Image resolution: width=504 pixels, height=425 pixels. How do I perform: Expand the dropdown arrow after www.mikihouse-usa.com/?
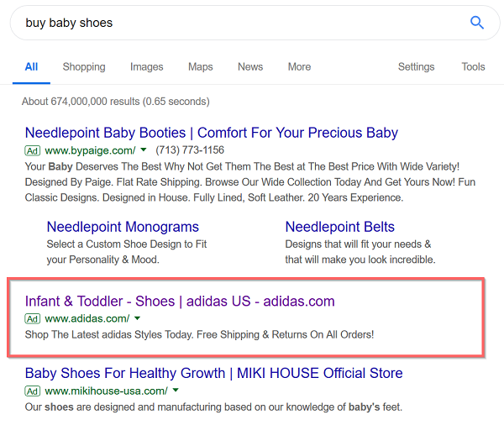pos(176,391)
